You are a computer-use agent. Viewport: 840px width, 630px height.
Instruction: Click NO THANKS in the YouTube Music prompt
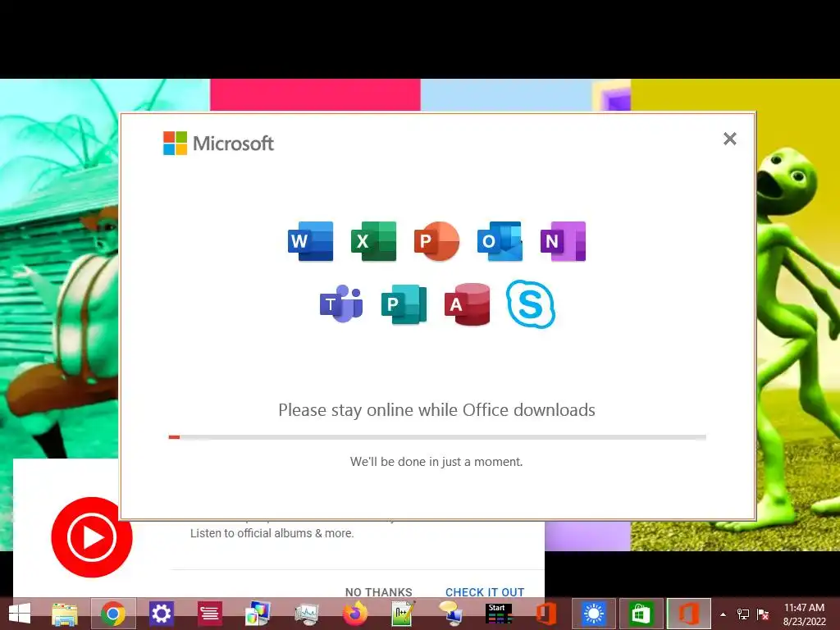click(x=379, y=592)
